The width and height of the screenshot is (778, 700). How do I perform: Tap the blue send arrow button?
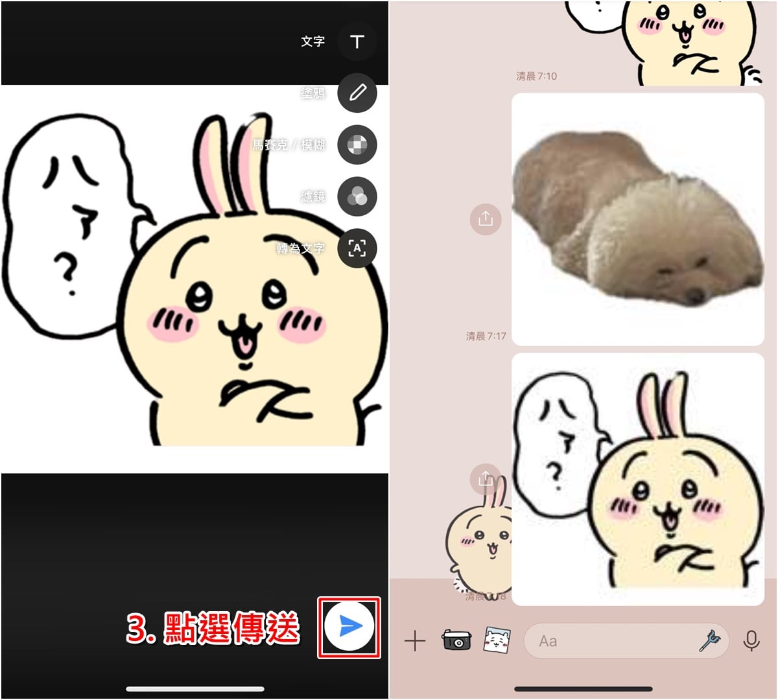point(349,626)
